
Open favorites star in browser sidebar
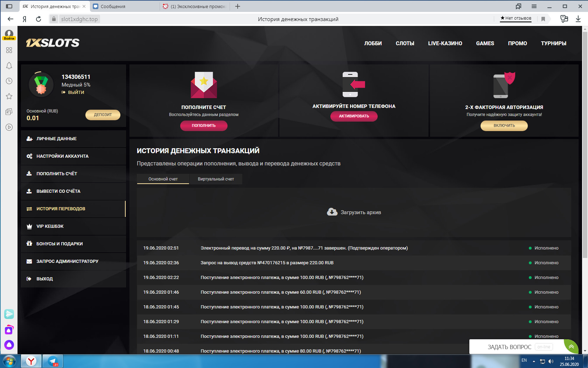pyautogui.click(x=9, y=96)
